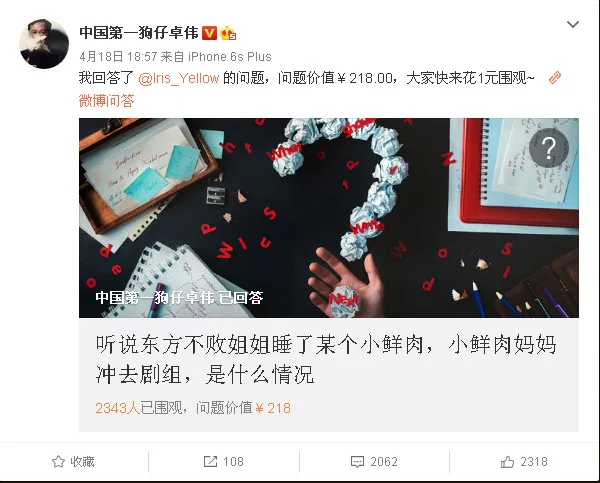This screenshot has width=600, height=483.
Task: Toggle 收藏 to bookmark this post
Action: tap(73, 462)
